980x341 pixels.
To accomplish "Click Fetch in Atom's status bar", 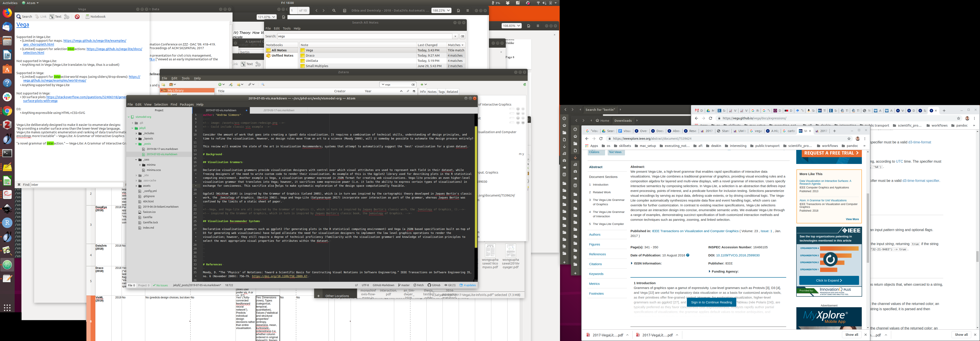I will [x=418, y=285].
